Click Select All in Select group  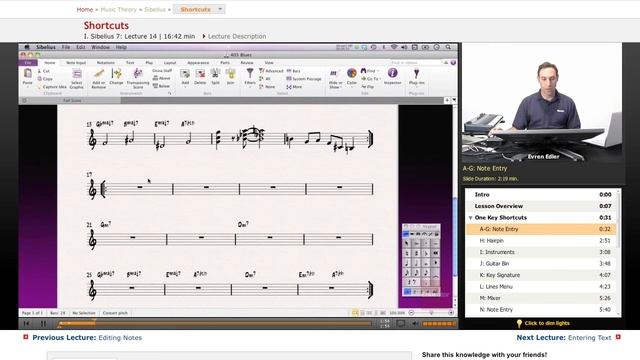point(265,79)
